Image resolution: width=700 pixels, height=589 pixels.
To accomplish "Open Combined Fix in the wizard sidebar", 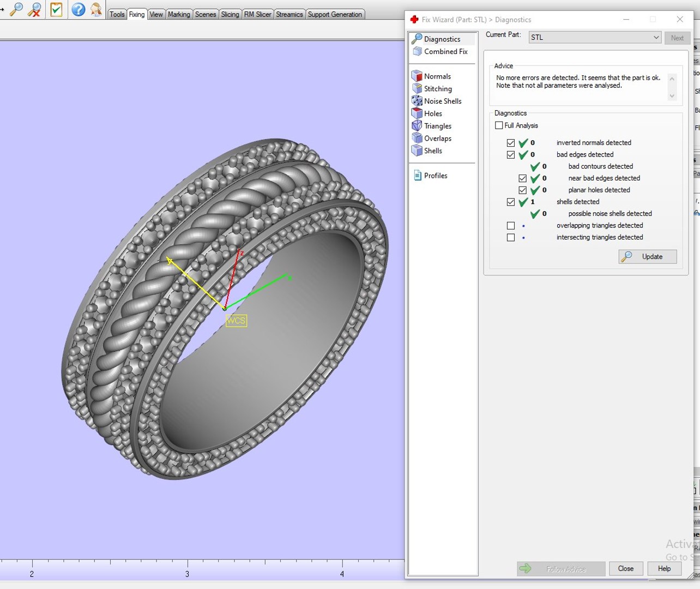I will [445, 51].
